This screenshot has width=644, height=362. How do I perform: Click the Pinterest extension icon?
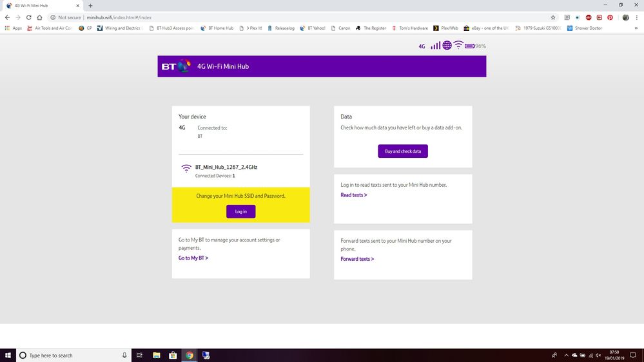pos(610,17)
